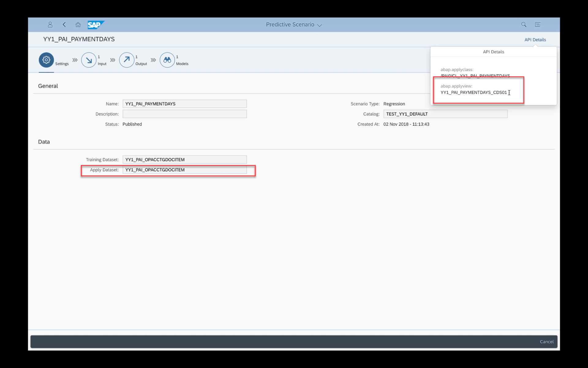Click the abap.applyclass value text
Viewport: 588px width, 368px height.
pos(475,75)
